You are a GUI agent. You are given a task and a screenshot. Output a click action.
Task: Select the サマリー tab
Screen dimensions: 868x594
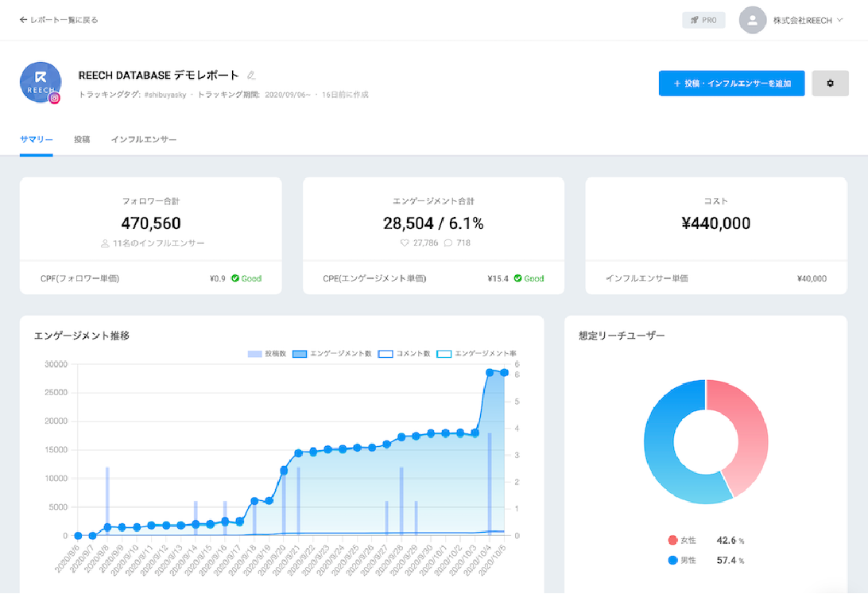pyautogui.click(x=36, y=139)
